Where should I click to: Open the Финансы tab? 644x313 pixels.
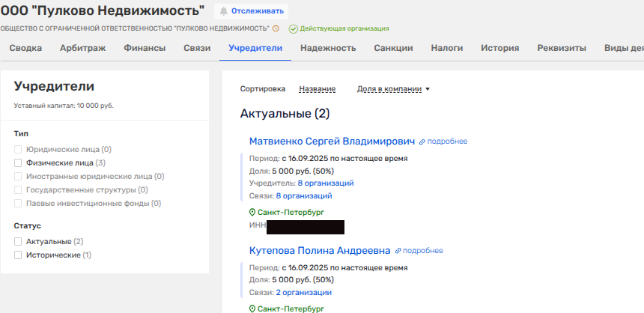145,48
